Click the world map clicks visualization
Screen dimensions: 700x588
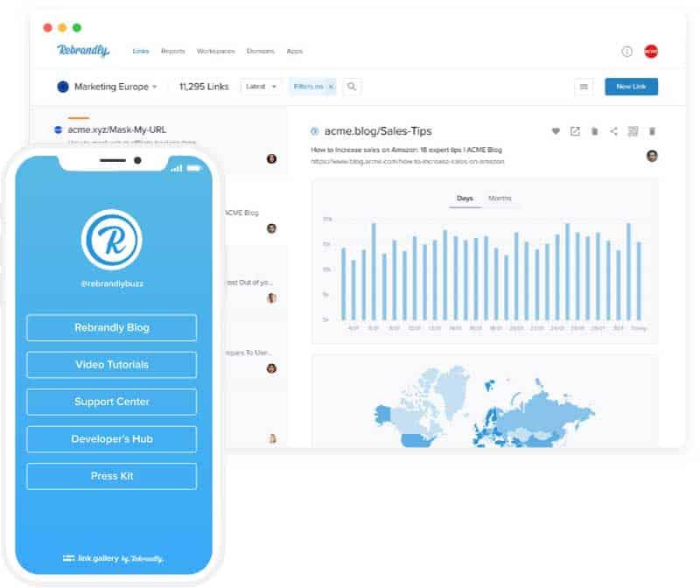485,406
